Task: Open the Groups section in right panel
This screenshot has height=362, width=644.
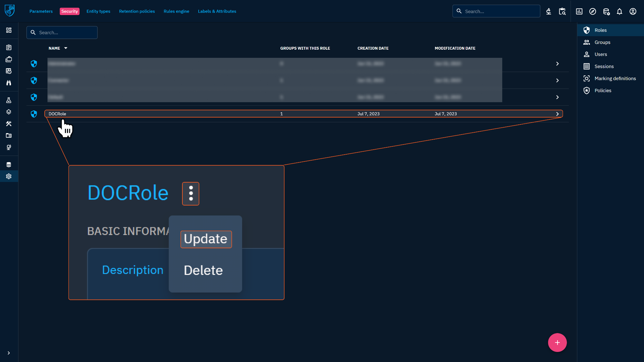Action: [602, 42]
